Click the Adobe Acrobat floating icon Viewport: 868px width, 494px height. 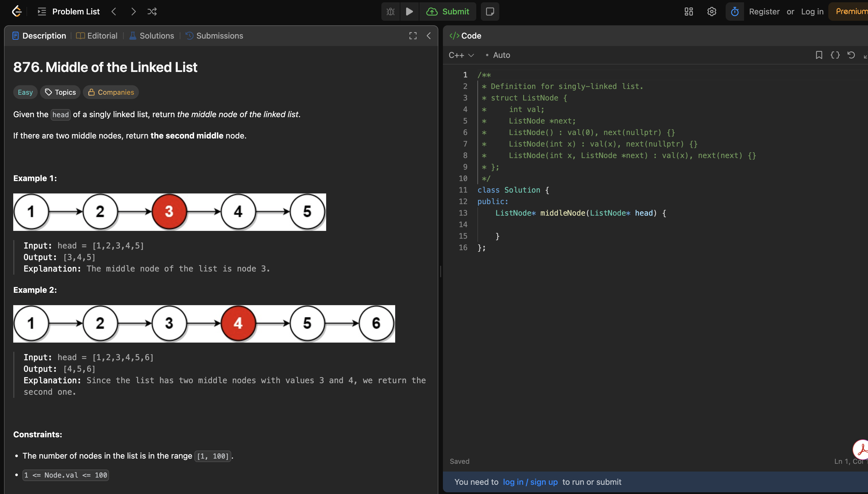coord(861,450)
